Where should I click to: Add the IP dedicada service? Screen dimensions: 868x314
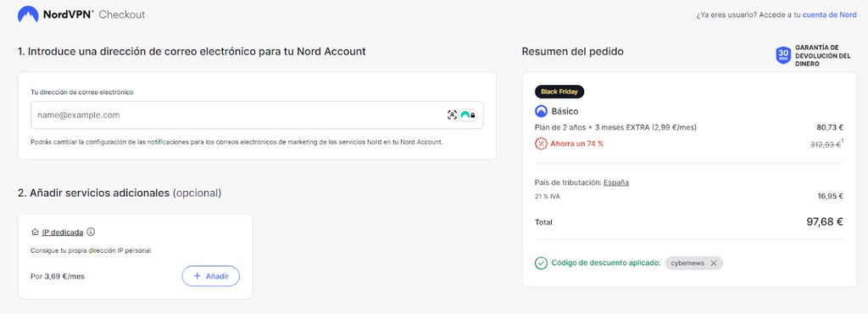tap(211, 276)
